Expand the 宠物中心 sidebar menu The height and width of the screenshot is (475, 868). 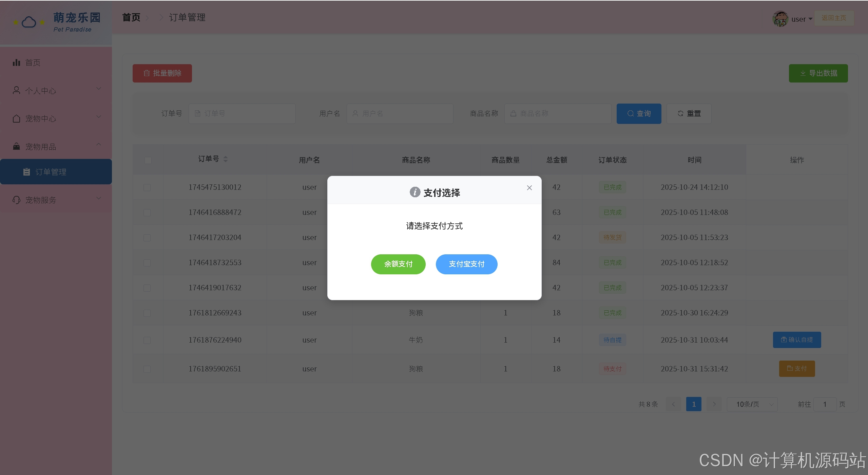pyautogui.click(x=56, y=118)
